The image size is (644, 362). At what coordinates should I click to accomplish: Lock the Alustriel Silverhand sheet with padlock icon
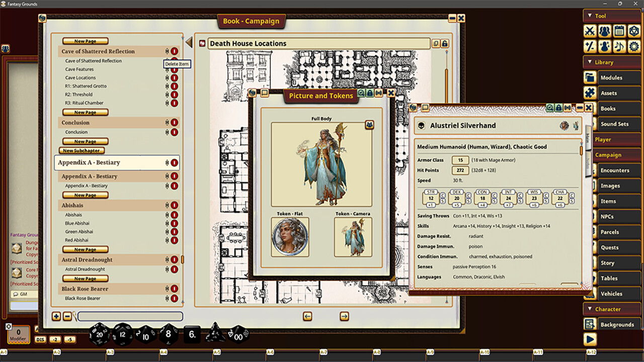coord(558,107)
